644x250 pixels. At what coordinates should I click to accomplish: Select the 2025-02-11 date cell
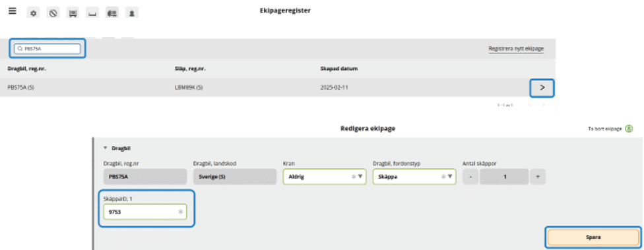(335, 88)
